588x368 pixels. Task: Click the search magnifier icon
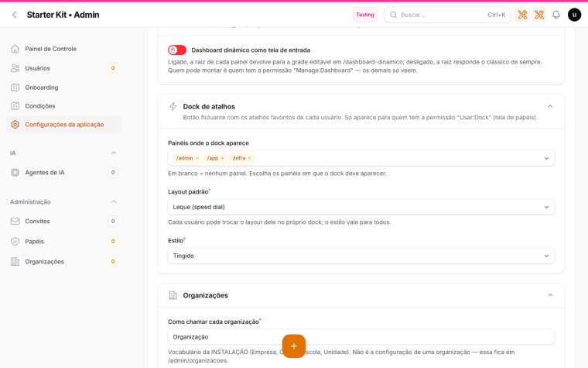[x=393, y=15]
